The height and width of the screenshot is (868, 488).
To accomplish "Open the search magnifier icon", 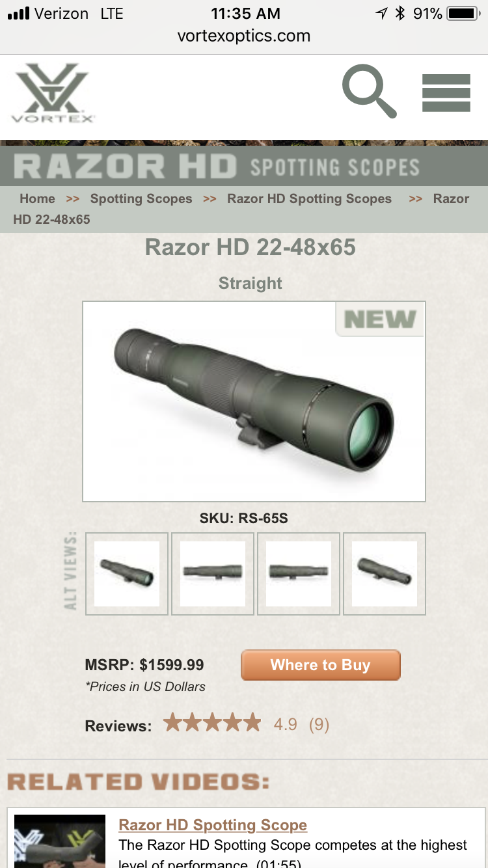I will click(369, 91).
